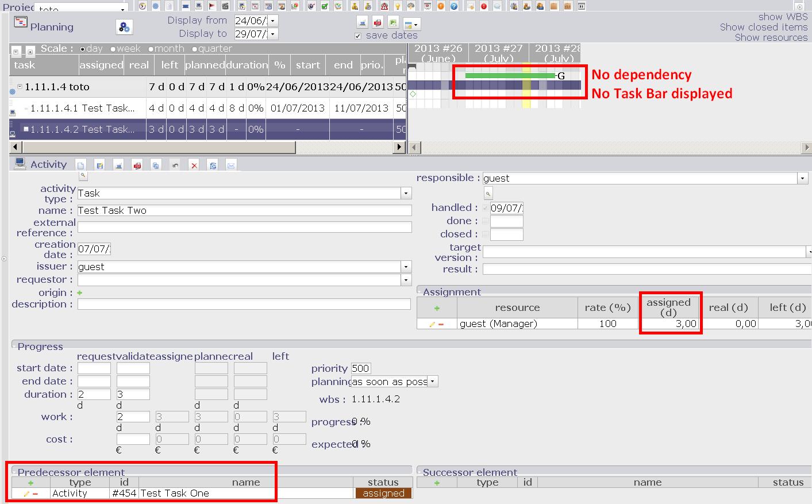Copy the activity using the copy icon

(156, 166)
